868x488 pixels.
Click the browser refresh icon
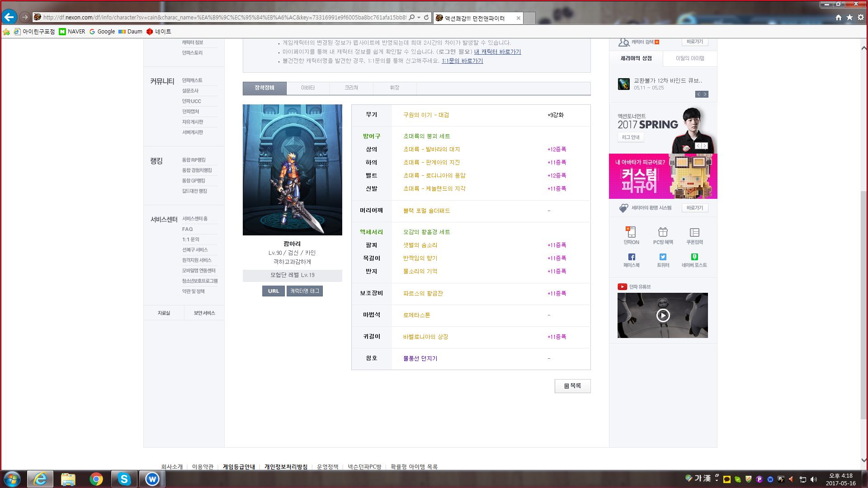(x=426, y=18)
